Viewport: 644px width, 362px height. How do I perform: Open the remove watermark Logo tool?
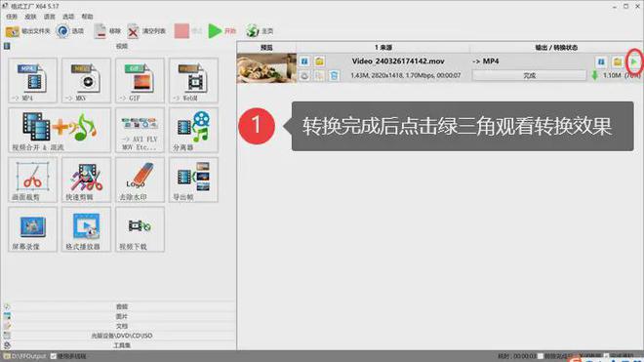point(141,180)
